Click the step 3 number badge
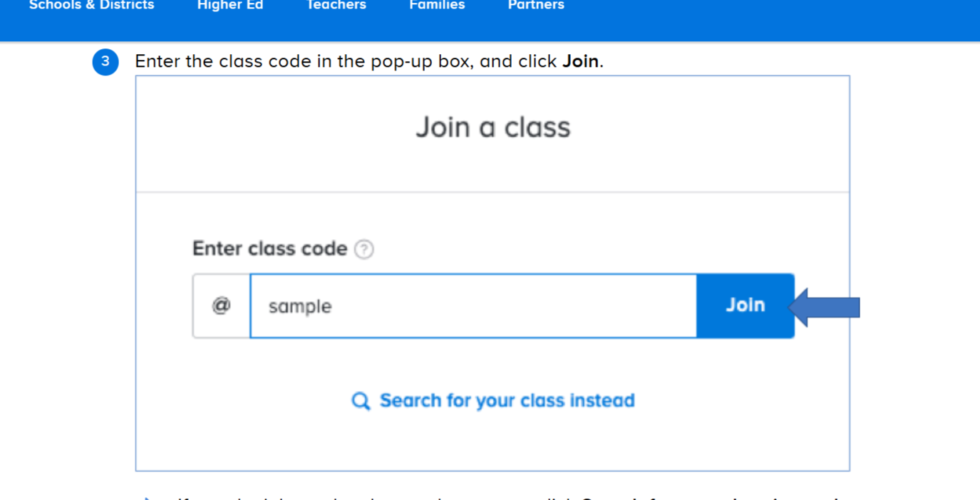Image resolution: width=980 pixels, height=500 pixels. click(105, 62)
